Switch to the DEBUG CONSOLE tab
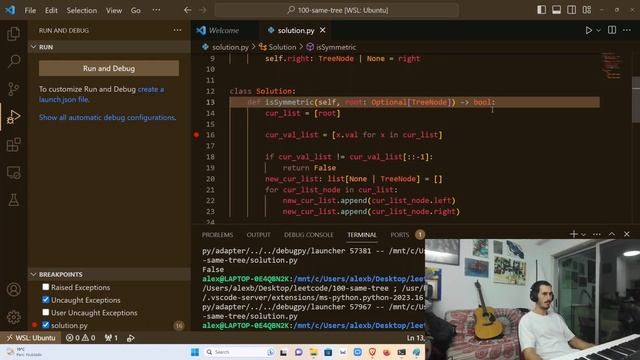Screen dimensions: 640x360 pos(309,235)
